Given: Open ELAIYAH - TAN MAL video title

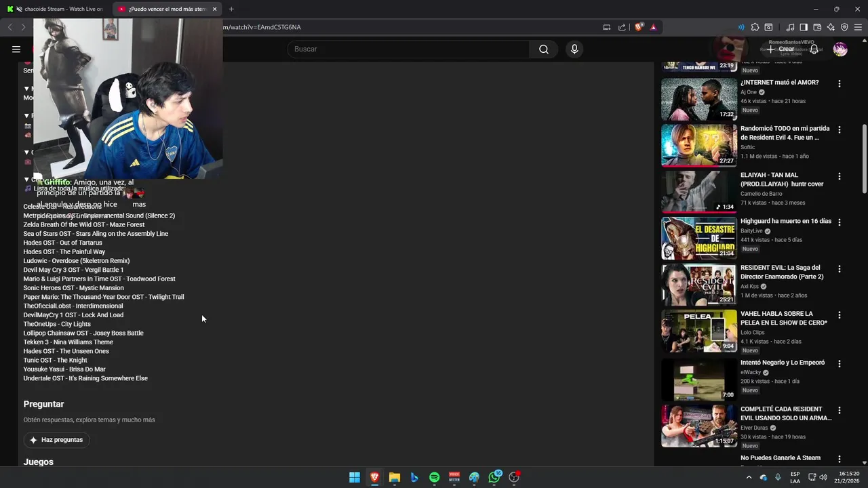Looking at the screenshot, I should [x=782, y=180].
